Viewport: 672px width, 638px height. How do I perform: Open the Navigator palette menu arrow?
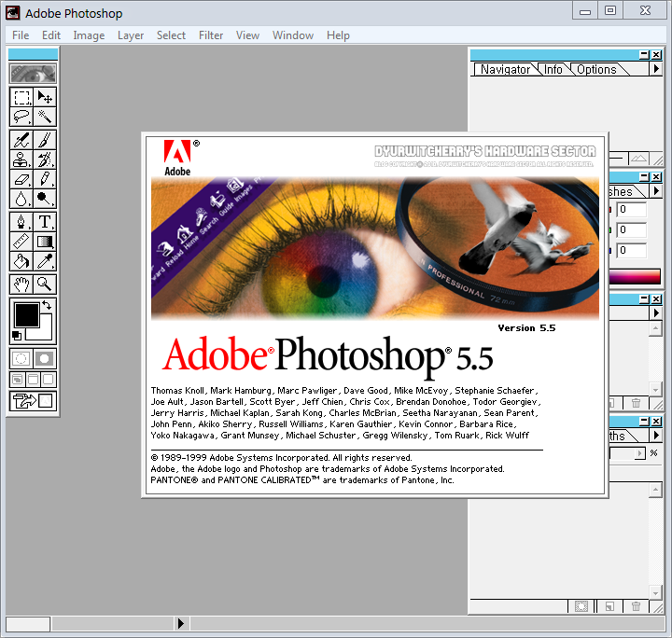[656, 68]
